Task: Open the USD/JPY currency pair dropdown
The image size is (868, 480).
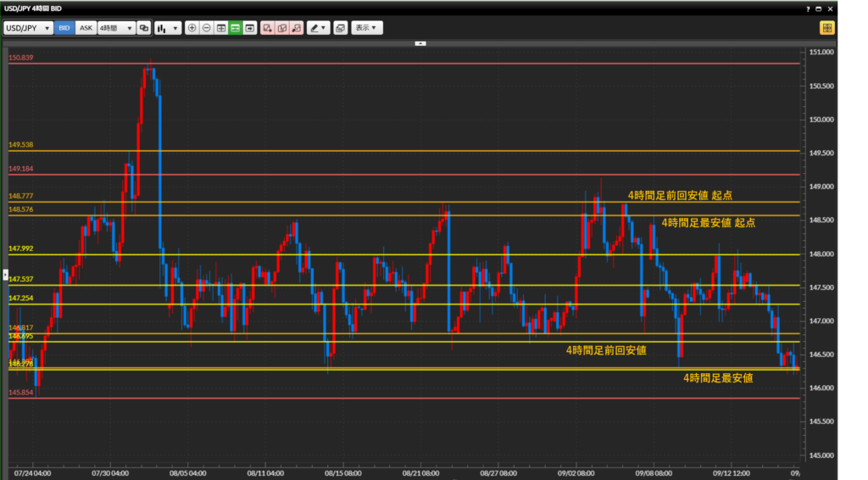Action: pos(29,28)
